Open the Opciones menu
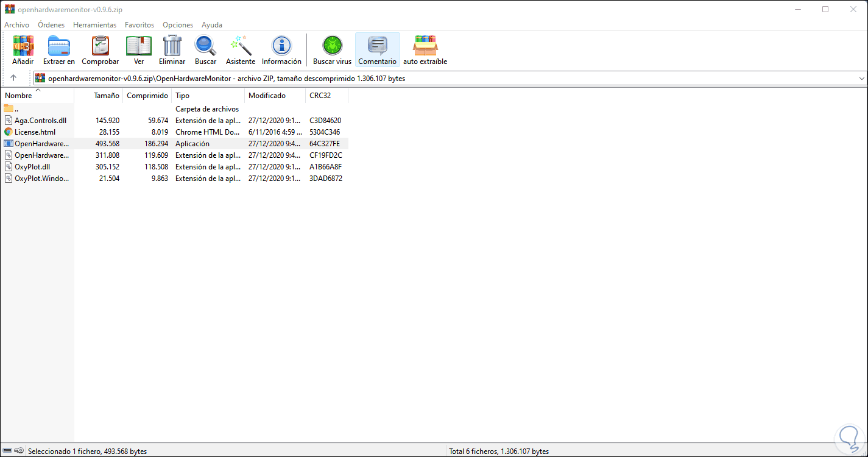 [x=178, y=25]
